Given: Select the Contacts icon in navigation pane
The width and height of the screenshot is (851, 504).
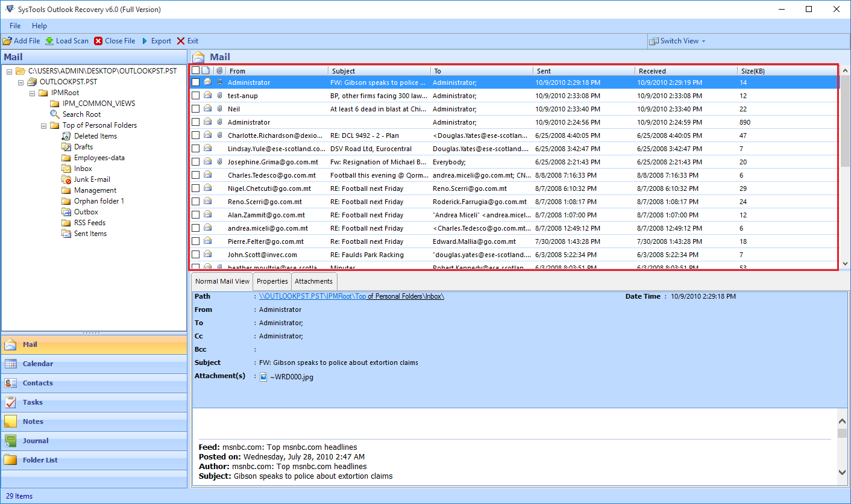Looking at the screenshot, I should point(10,383).
